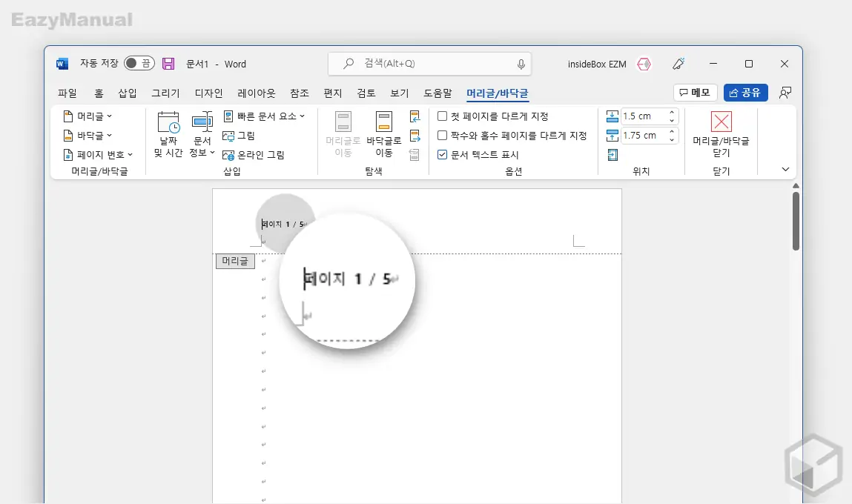
Task: Open the 문서 정보 dropdown
Action: (x=202, y=135)
